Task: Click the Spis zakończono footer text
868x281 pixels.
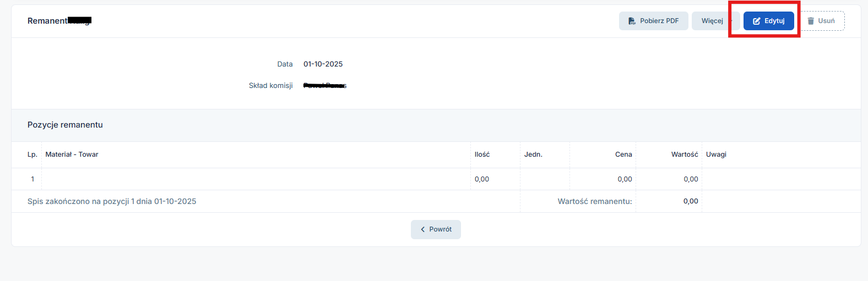Action: [112, 201]
